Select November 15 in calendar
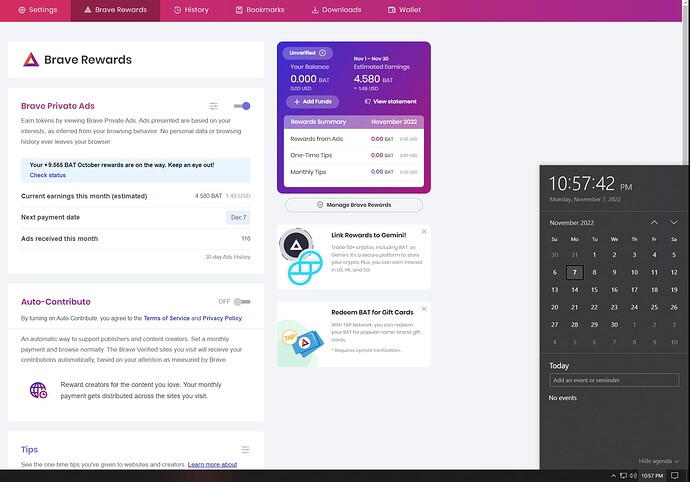This screenshot has height=482, width=690. 595,290
